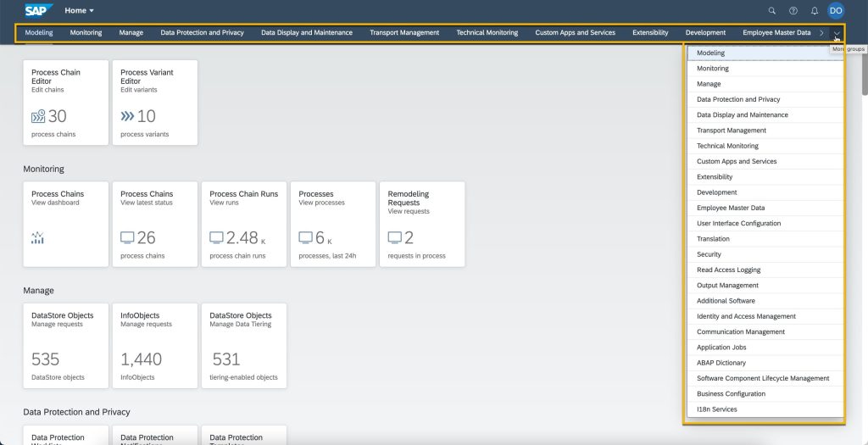
Task: Click the Manage section heading
Action: point(39,291)
